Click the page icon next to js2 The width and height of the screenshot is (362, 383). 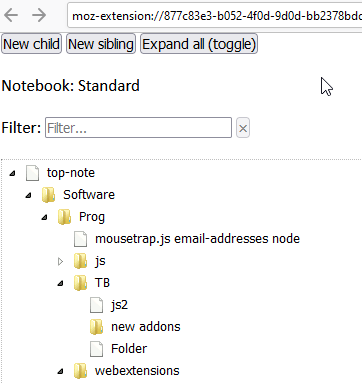[96, 305]
